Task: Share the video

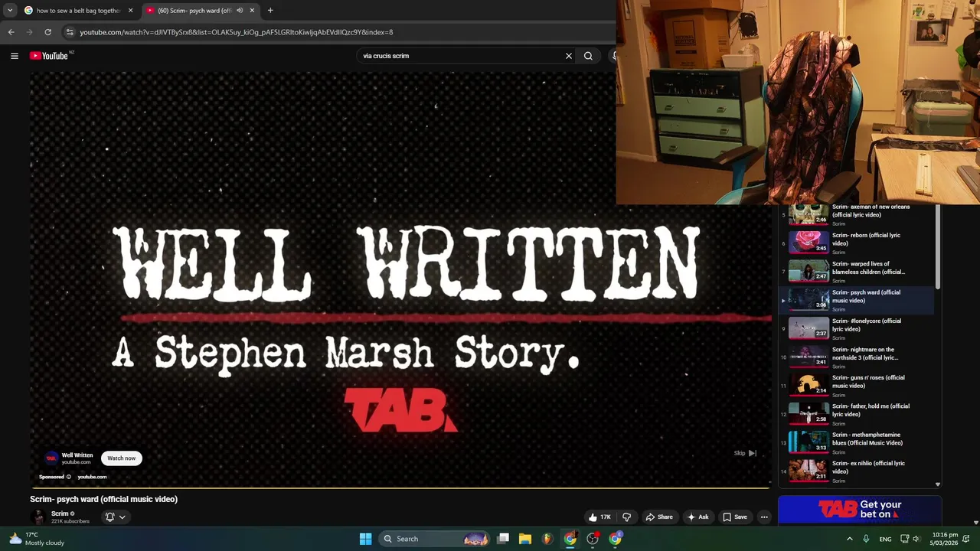Action: click(x=658, y=517)
